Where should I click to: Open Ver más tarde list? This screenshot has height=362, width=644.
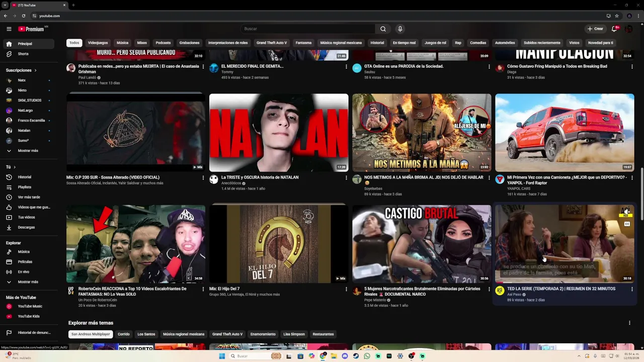coord(28,197)
